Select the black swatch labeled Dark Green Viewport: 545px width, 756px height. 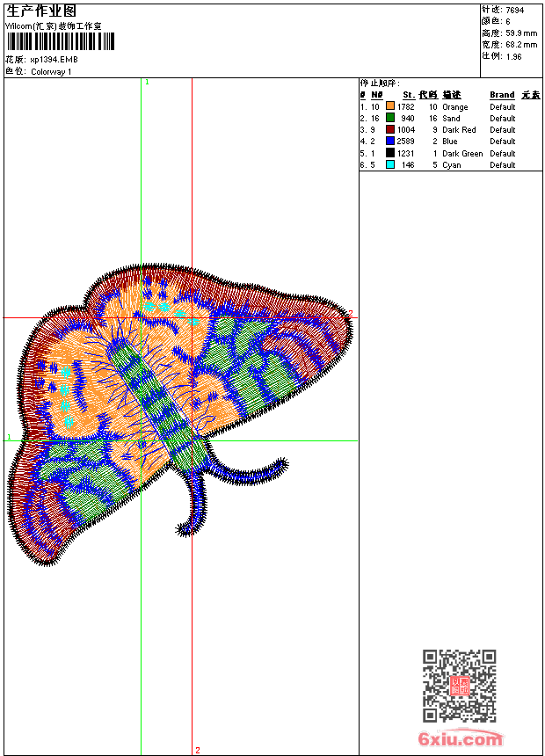click(x=390, y=153)
